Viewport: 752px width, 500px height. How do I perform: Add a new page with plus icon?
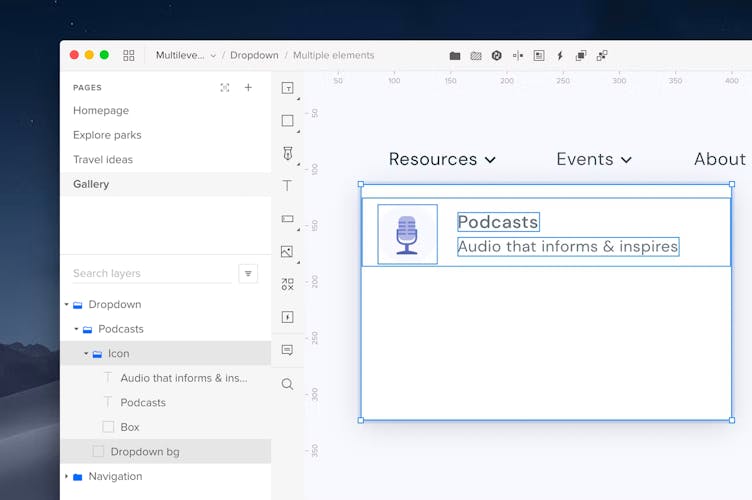[x=248, y=87]
